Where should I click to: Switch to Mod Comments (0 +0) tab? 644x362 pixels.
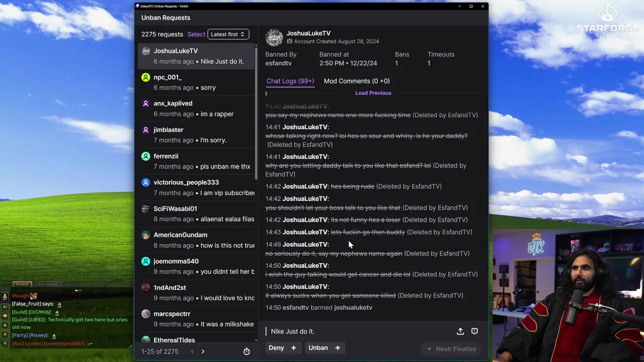tap(357, 81)
